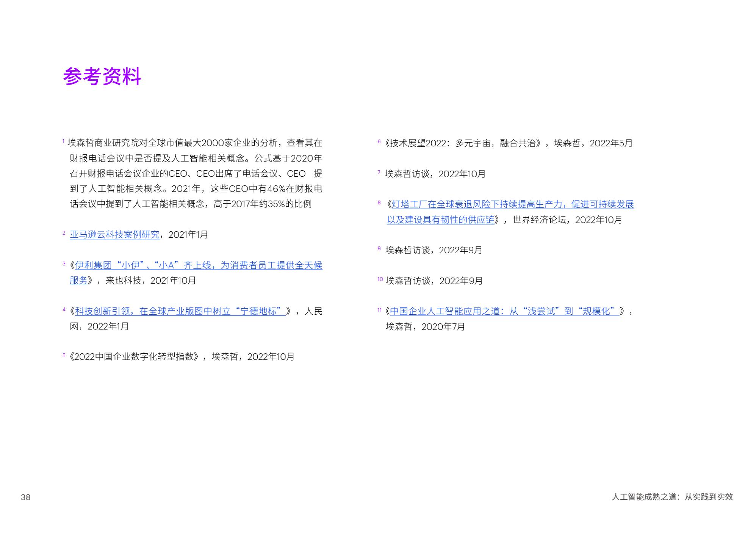Image resolution: width=756 pixels, height=535 pixels.
Task: Click the 参考资料 heading
Action: tap(102, 77)
